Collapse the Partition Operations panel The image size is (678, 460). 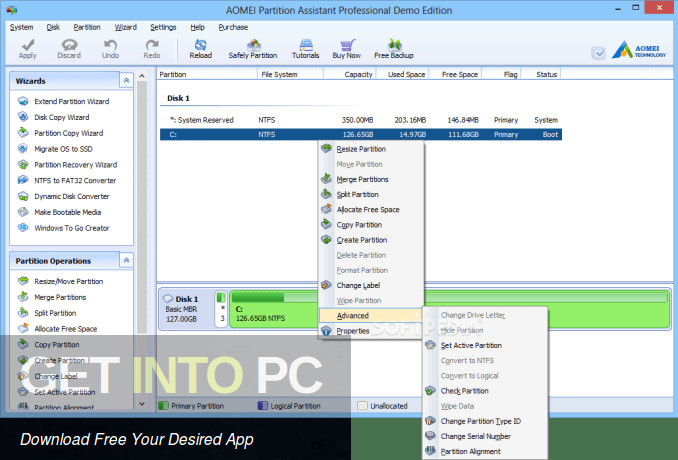tap(126, 260)
